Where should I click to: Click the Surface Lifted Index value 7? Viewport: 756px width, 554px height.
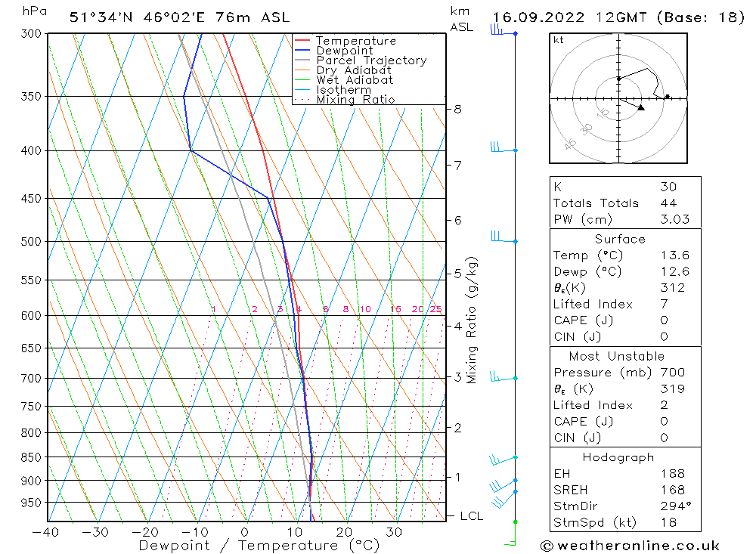point(665,305)
